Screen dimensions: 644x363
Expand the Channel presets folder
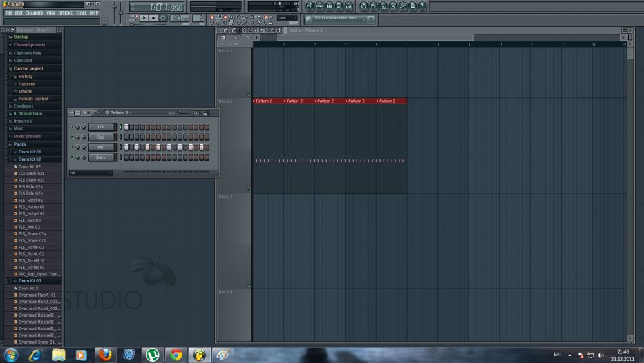29,44
